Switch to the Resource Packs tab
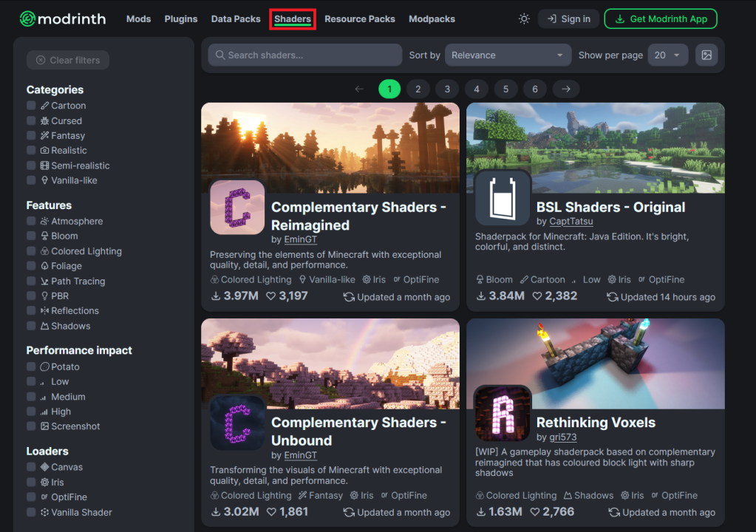 pos(360,19)
